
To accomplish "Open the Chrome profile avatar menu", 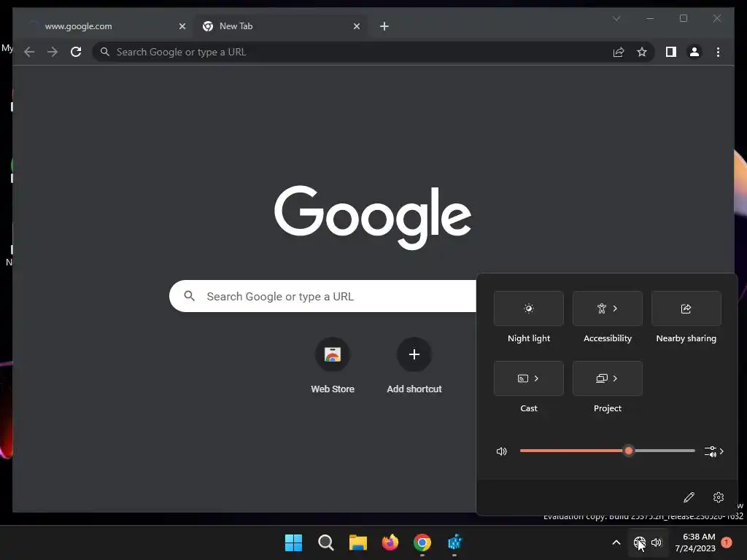I will 694,52.
